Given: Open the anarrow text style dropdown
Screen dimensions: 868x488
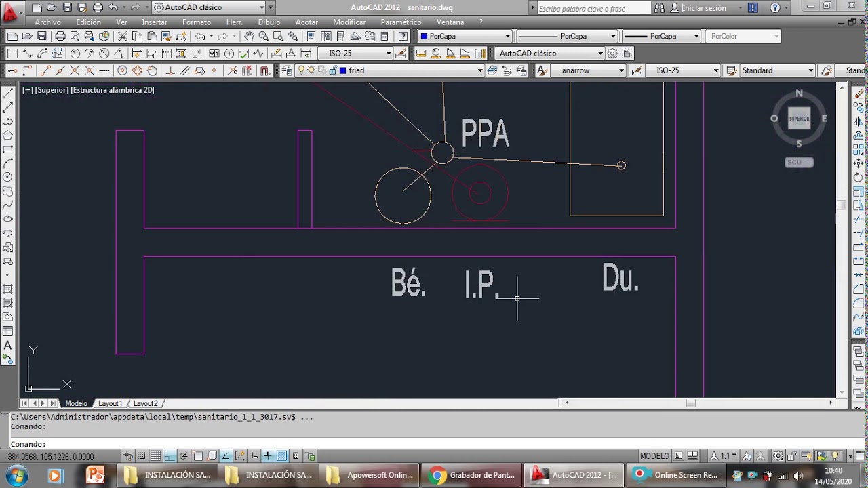Looking at the screenshot, I should click(588, 70).
